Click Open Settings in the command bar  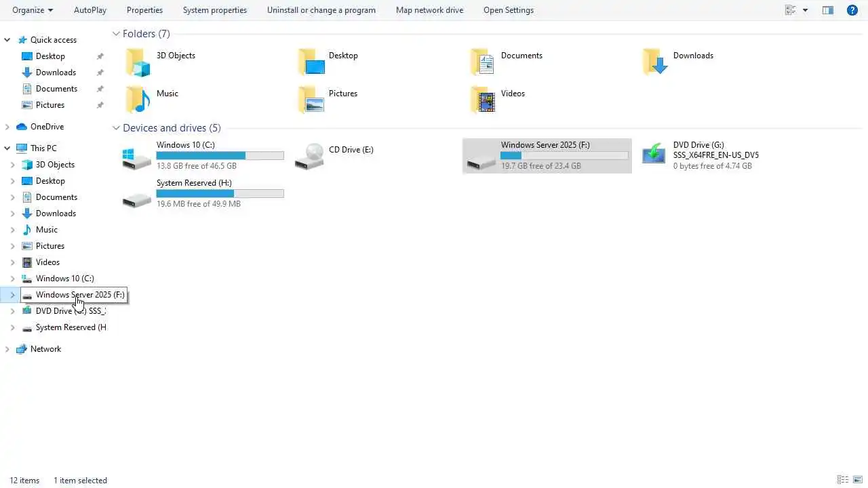click(x=509, y=10)
